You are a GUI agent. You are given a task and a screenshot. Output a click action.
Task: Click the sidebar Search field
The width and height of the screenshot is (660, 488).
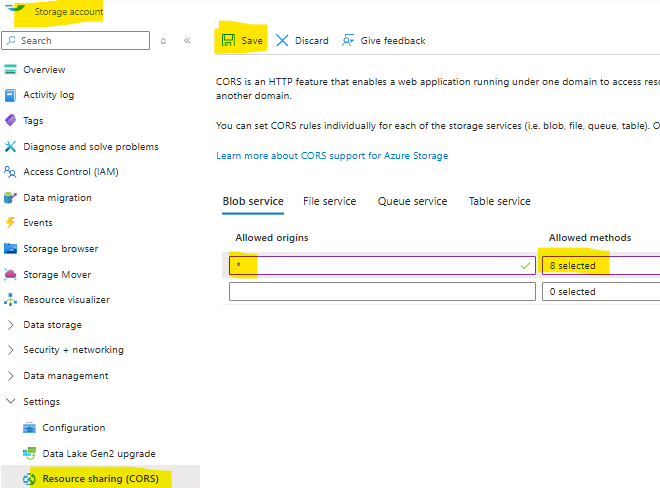point(76,40)
